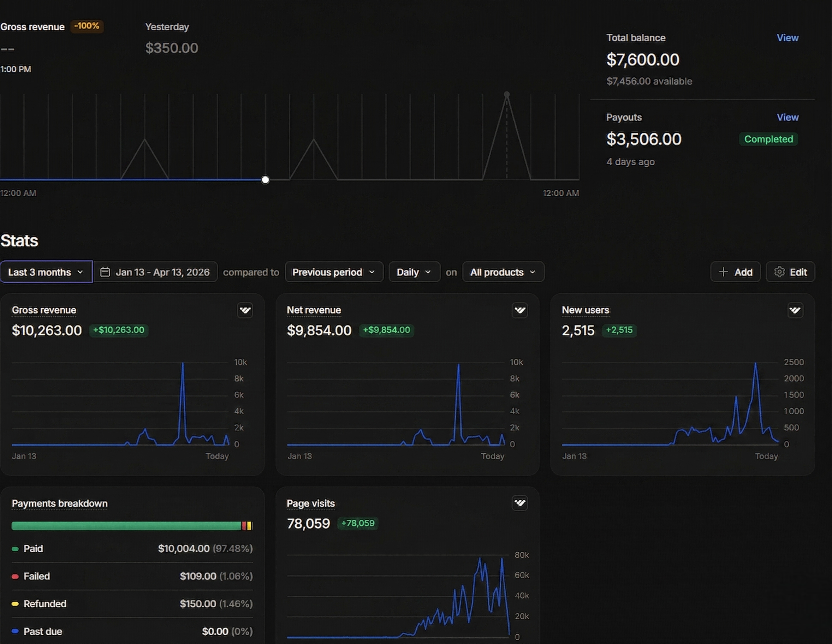Viewport: 832px width, 644px height.
Task: Click the +78,059 page visits badge
Action: point(357,523)
